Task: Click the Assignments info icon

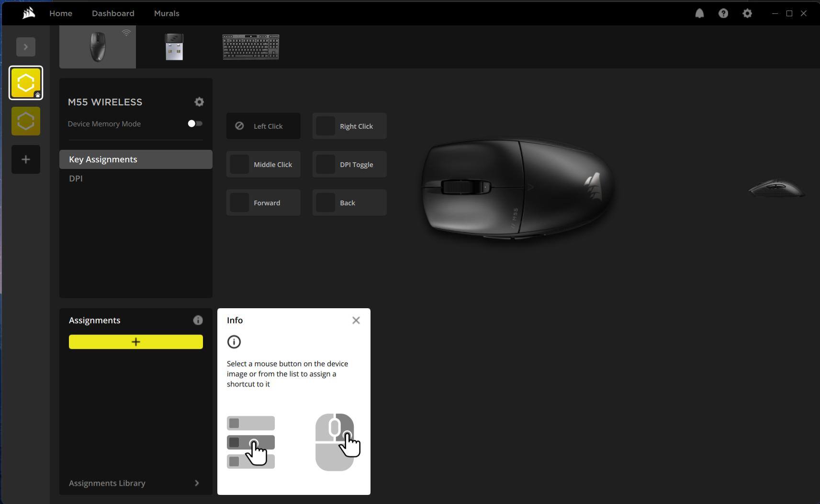Action: point(198,320)
